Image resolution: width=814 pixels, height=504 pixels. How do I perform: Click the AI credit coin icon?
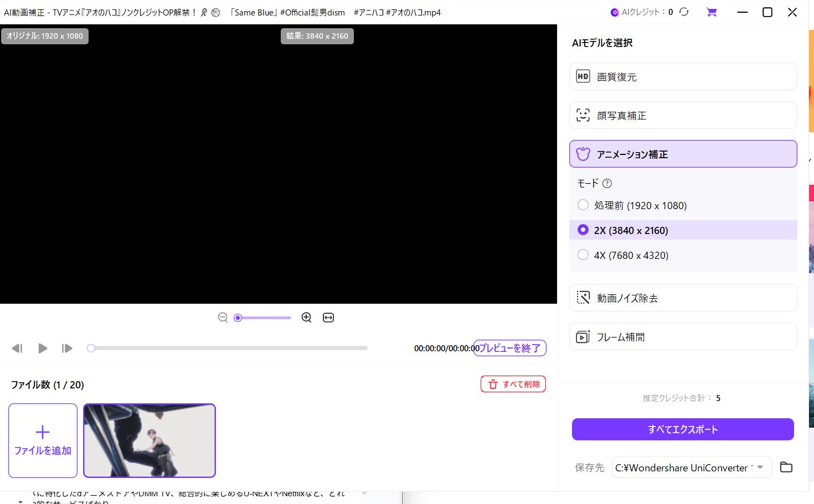pyautogui.click(x=614, y=12)
